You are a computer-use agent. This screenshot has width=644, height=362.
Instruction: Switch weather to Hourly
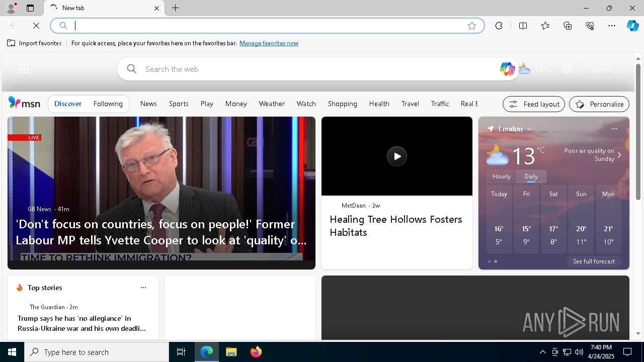[x=502, y=176]
